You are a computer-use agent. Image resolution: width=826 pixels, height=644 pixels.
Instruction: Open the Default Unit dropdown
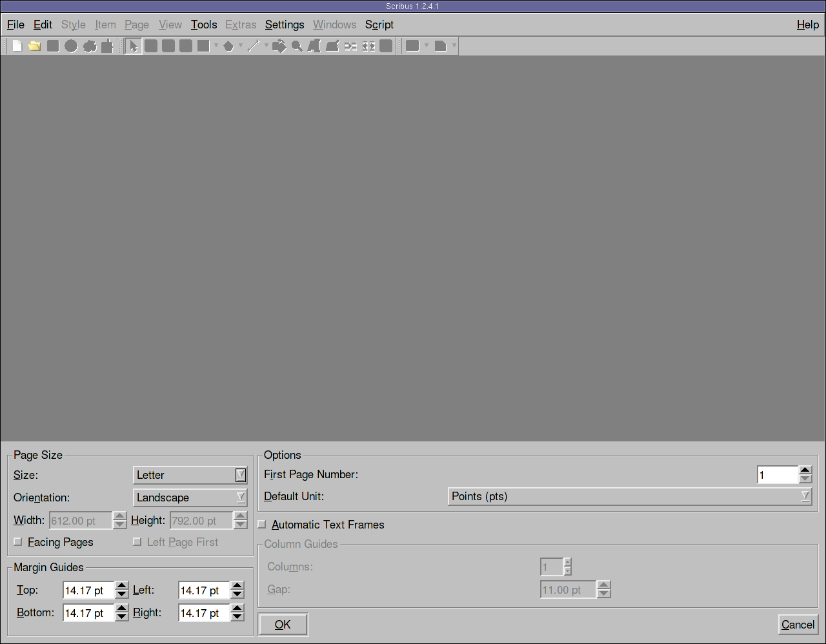[x=629, y=496]
